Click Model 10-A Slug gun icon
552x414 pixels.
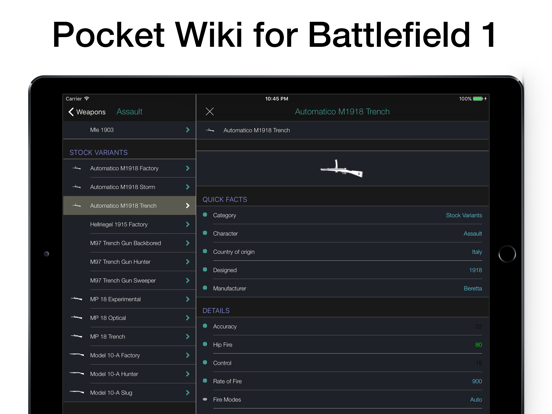tap(77, 392)
